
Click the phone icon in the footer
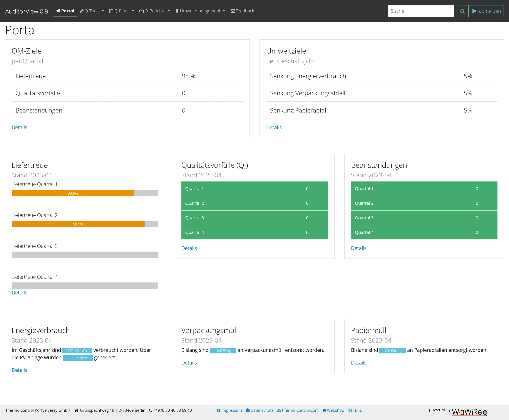coord(150,410)
